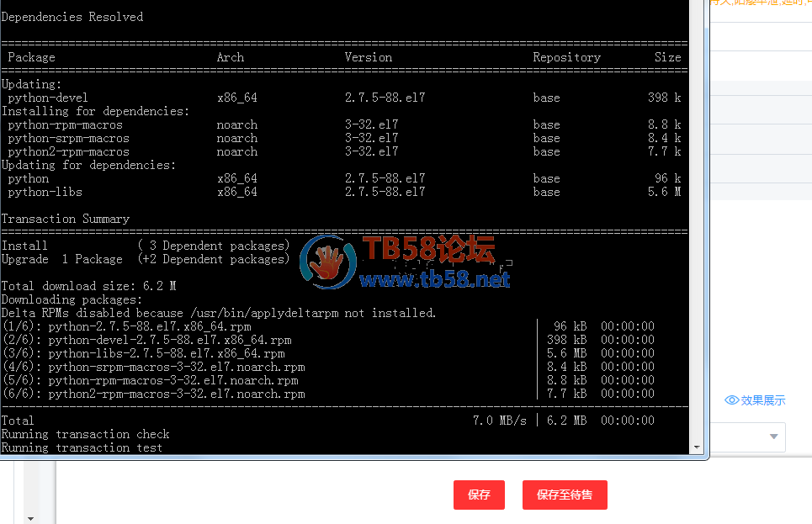Click the 'Install ( 3 Dependent packages)' line
The image size is (812, 524).
145,246
